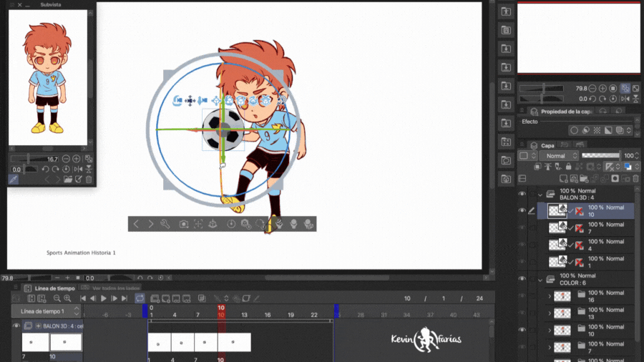Screen dimensions: 644x362
Task: Jump to the first timeline frame
Action: (x=83, y=298)
